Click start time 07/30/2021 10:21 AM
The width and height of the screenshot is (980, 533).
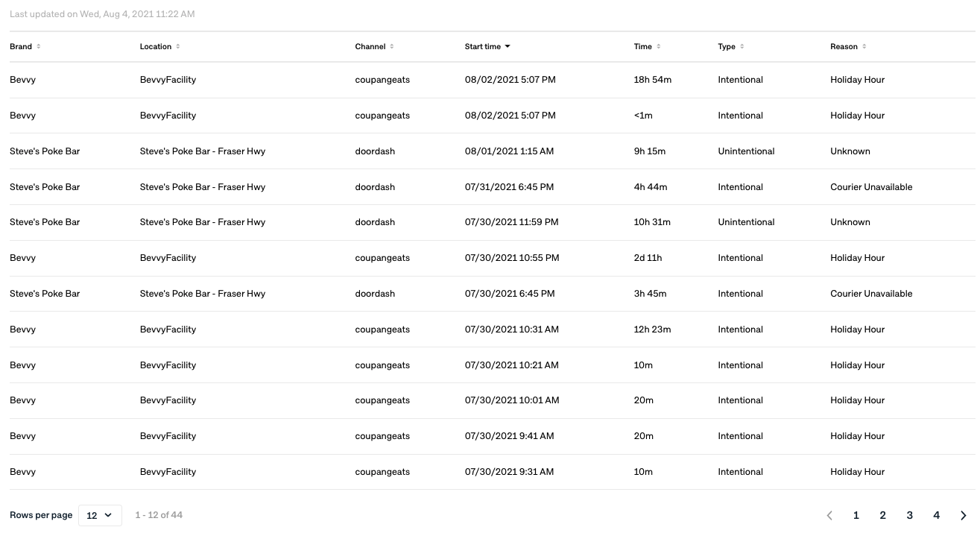click(x=512, y=365)
